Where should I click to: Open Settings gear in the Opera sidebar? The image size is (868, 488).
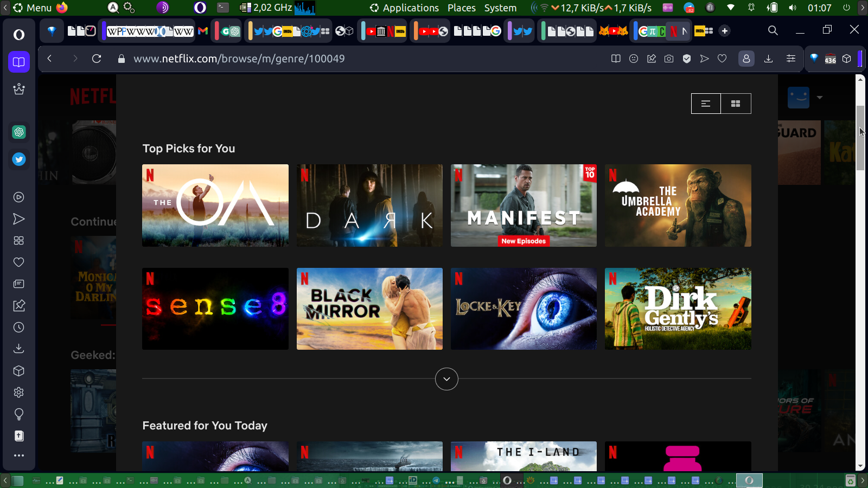[19, 393]
